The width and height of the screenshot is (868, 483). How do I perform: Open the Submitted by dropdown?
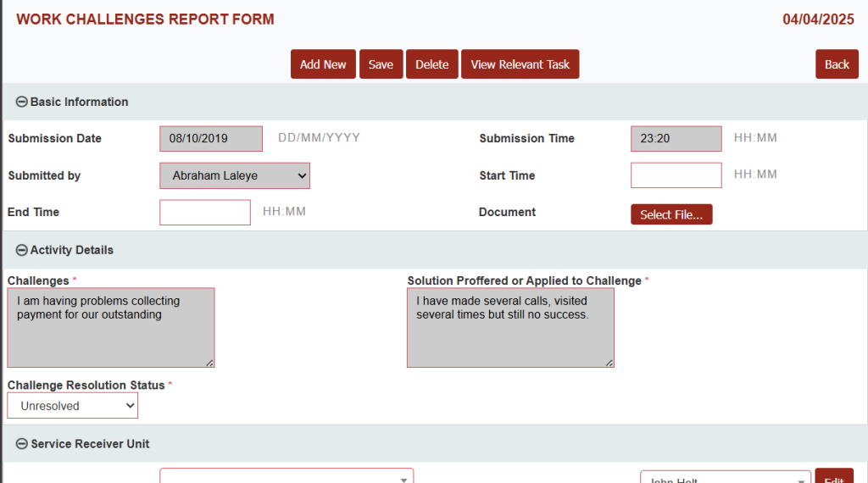pos(235,176)
